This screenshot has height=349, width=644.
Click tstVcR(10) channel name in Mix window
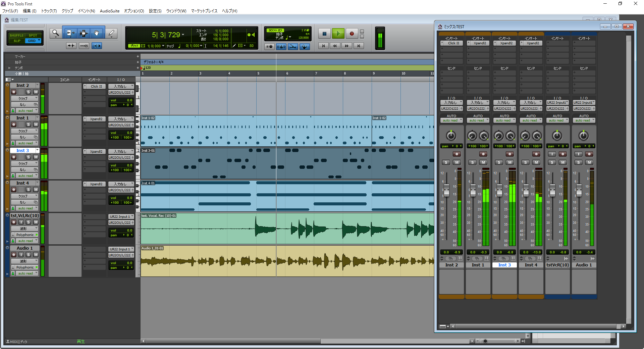[557, 265]
